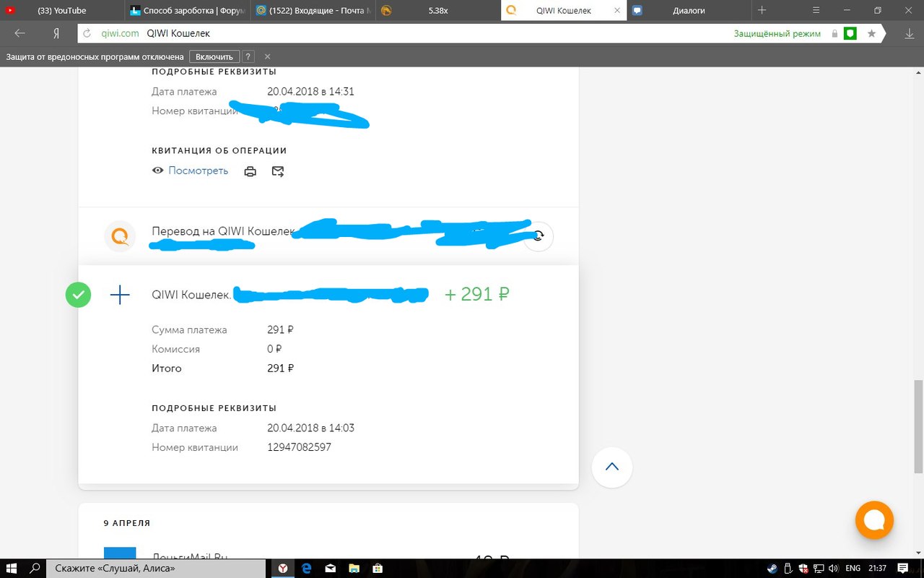This screenshot has height=578, width=924.
Task: Reload the page in address bar
Action: (x=87, y=33)
